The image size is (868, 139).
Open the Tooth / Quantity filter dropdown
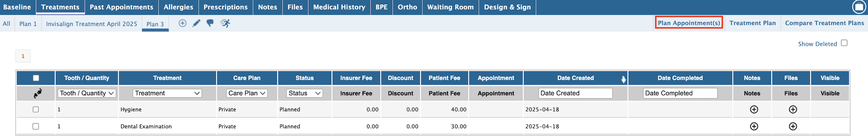tap(87, 93)
